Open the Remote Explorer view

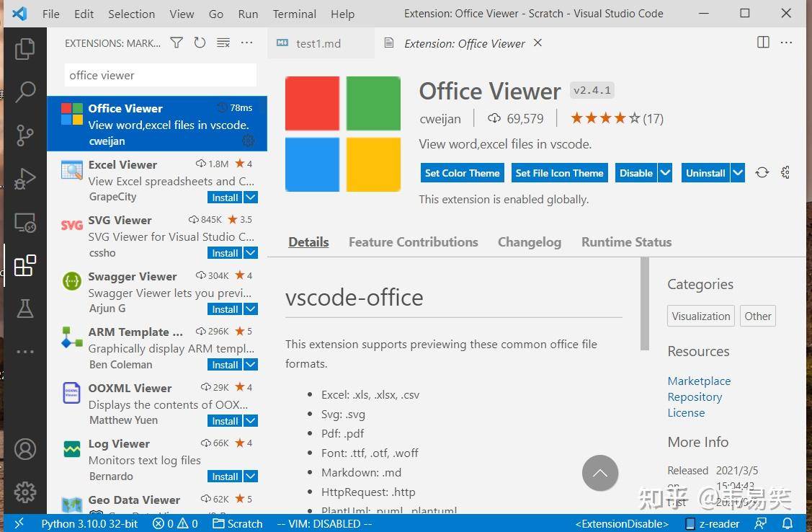(24, 222)
